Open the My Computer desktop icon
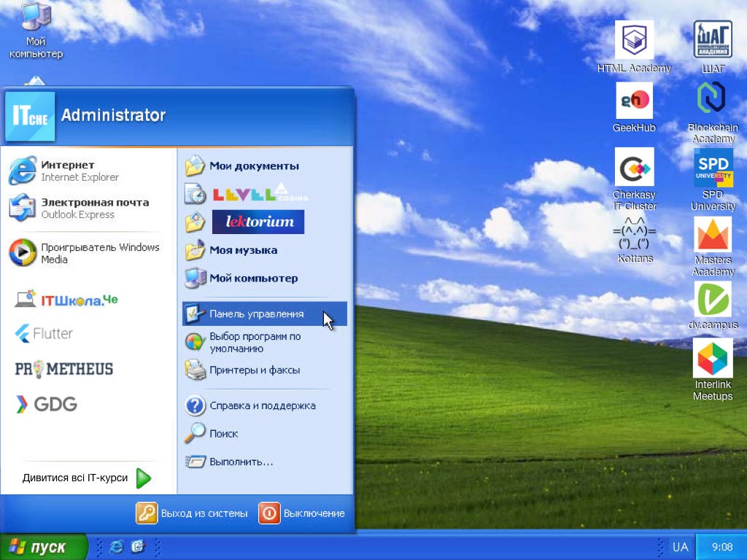 click(36, 29)
